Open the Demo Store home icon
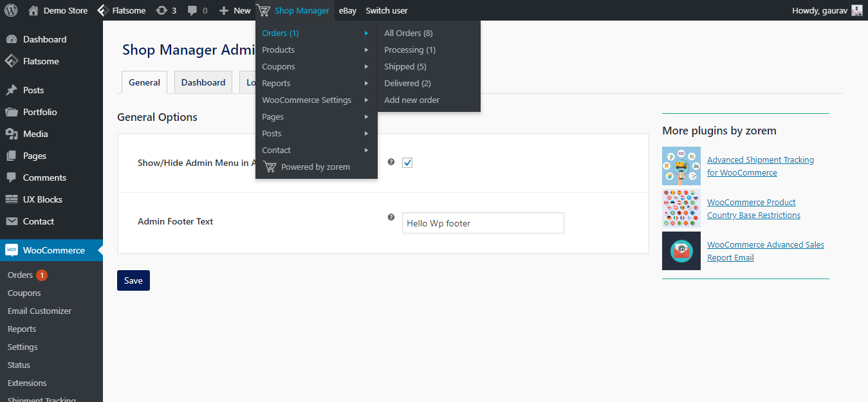 click(33, 10)
